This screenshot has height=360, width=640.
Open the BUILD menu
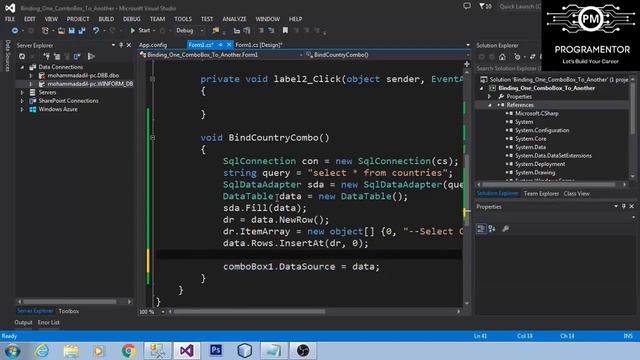pos(106,19)
